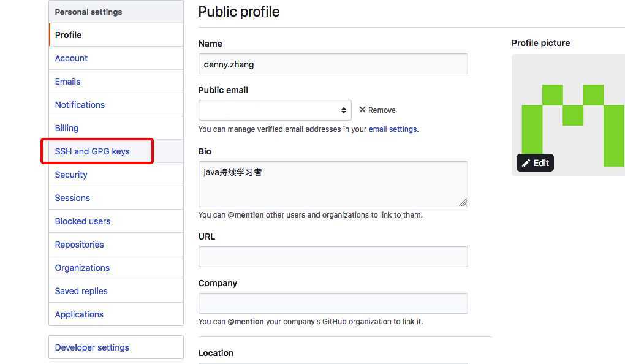Open SSH and GPG keys settings
625x364 pixels.
pyautogui.click(x=92, y=151)
